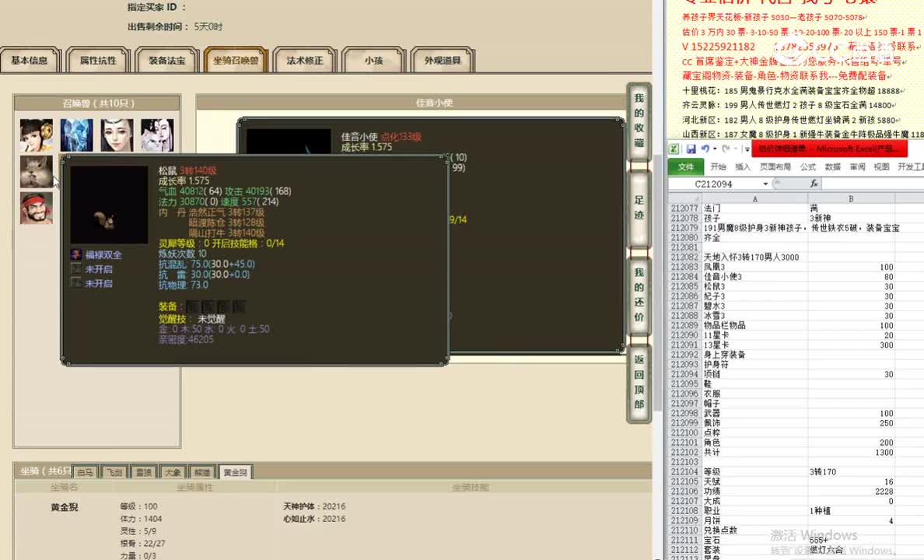Open the Excel 文件 menu
The width and height of the screenshot is (924, 560).
[x=685, y=166]
